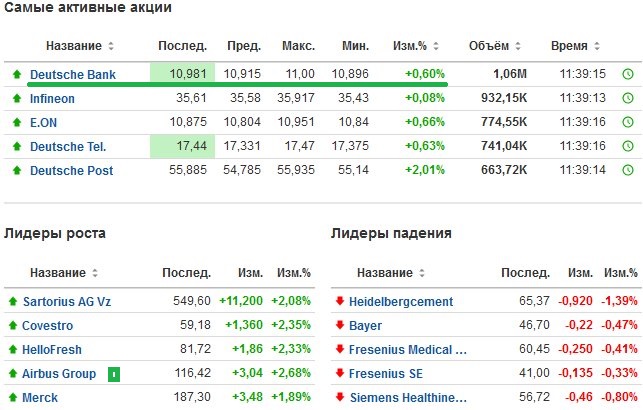Open the HelloFresh stock link
The height and width of the screenshot is (410, 643).
click(52, 350)
